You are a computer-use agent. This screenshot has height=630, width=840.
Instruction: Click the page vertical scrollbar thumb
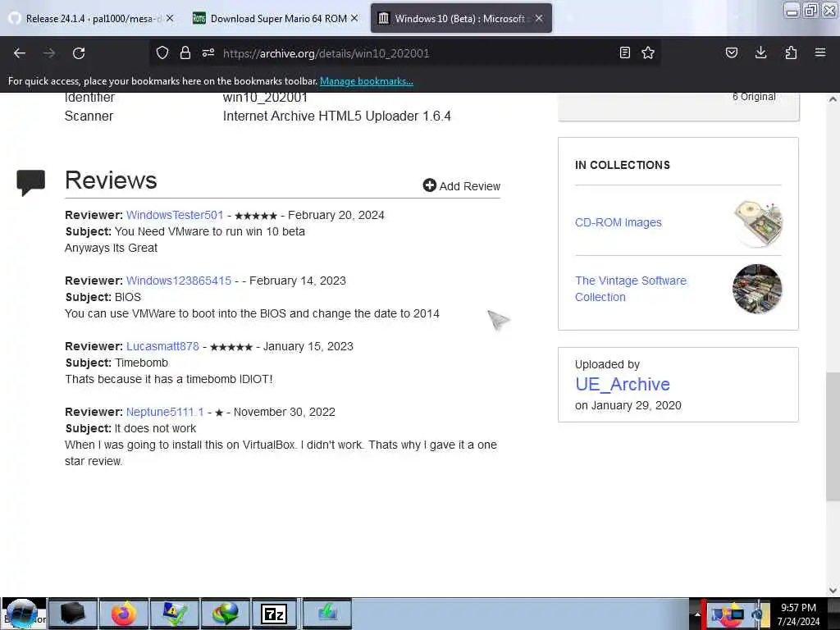pyautogui.click(x=833, y=436)
